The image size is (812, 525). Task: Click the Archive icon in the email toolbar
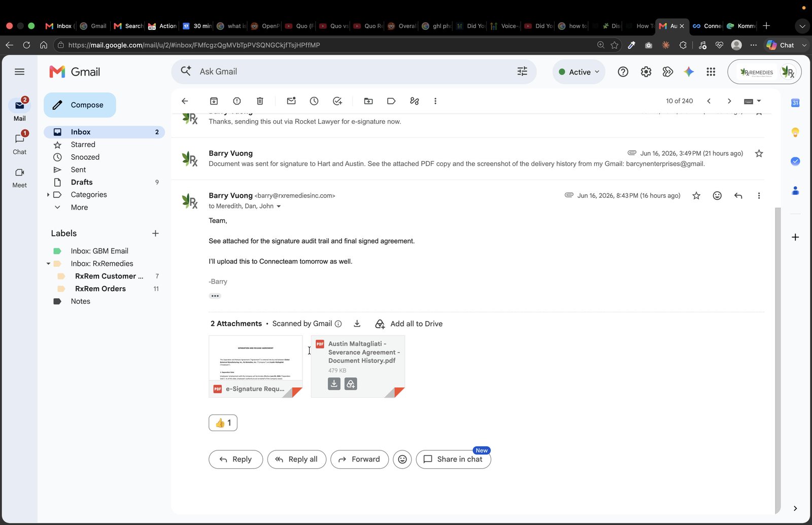(x=214, y=101)
